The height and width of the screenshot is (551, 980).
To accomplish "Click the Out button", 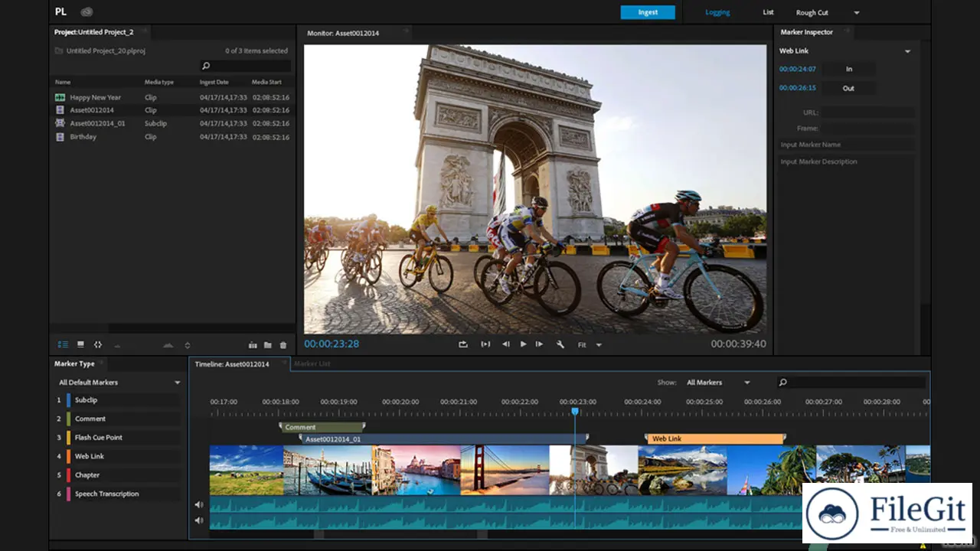I will [849, 88].
